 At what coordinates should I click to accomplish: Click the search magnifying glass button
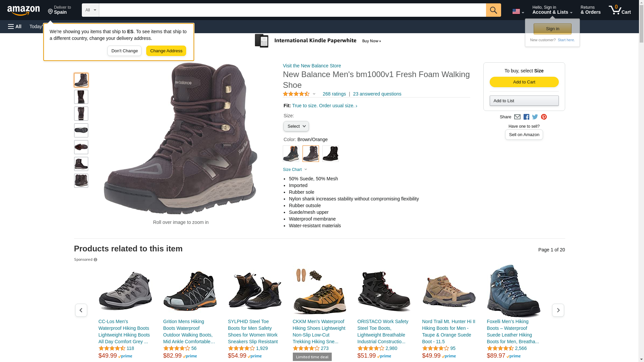point(493,10)
